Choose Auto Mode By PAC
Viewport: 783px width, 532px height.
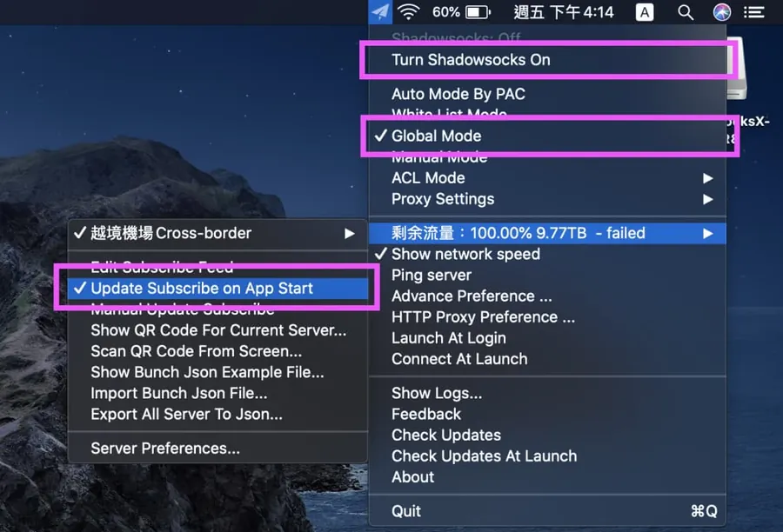click(x=547, y=94)
